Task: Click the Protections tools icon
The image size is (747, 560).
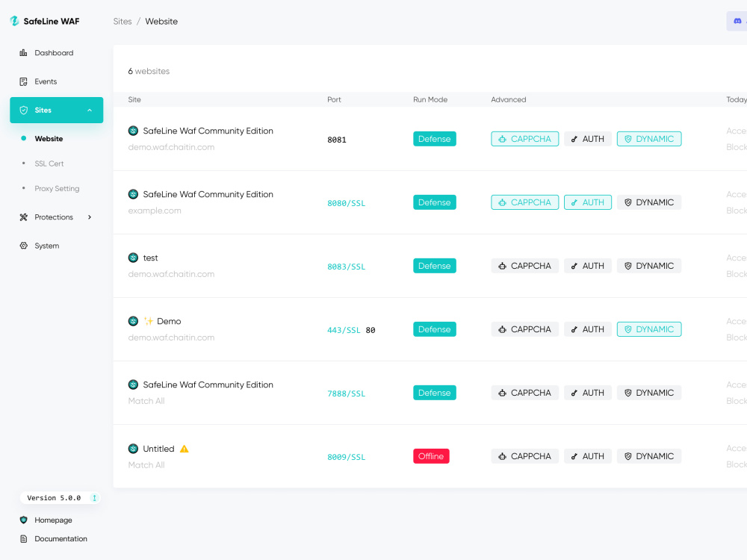Action: click(23, 217)
